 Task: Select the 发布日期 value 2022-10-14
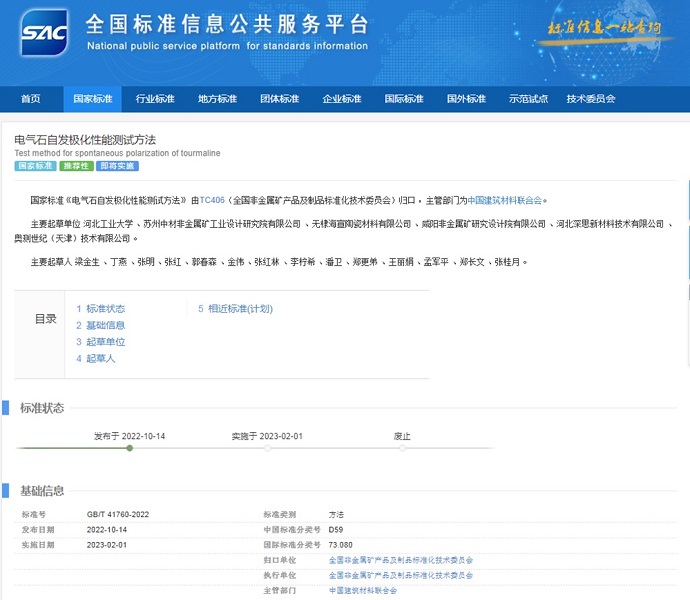coord(107,530)
